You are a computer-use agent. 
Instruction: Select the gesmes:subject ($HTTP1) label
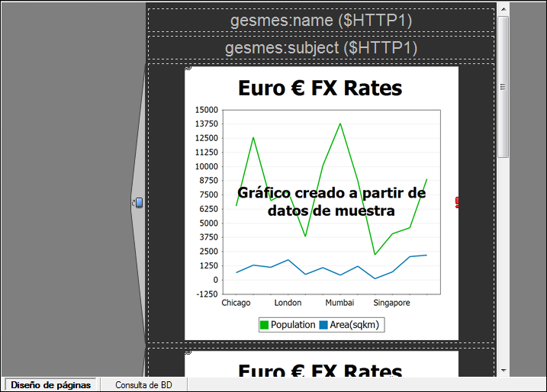pos(321,48)
